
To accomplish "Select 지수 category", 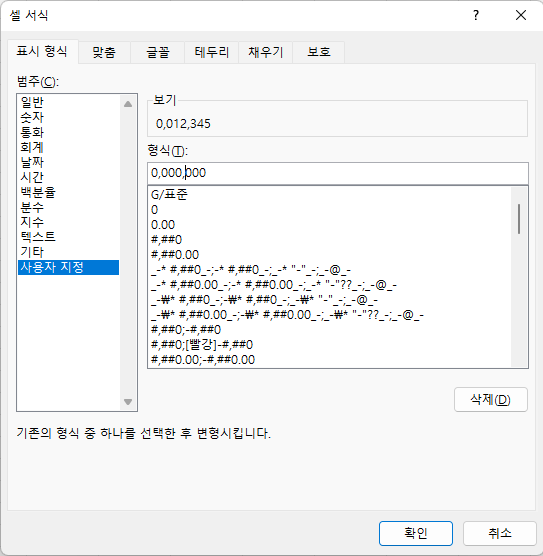I will [68, 222].
